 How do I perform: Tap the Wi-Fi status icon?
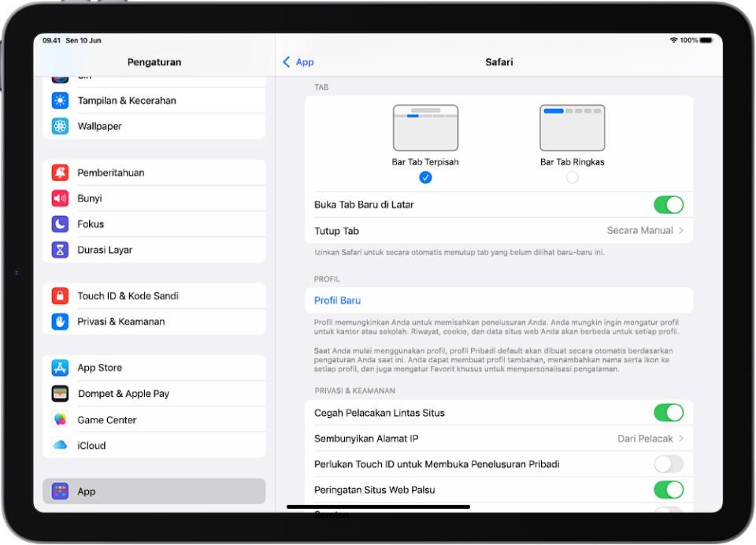point(673,40)
